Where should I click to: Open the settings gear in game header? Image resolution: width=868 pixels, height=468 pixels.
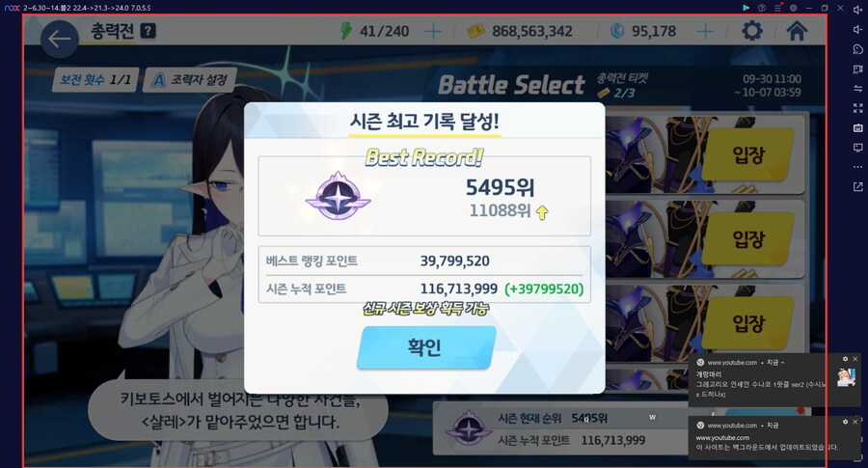point(751,31)
